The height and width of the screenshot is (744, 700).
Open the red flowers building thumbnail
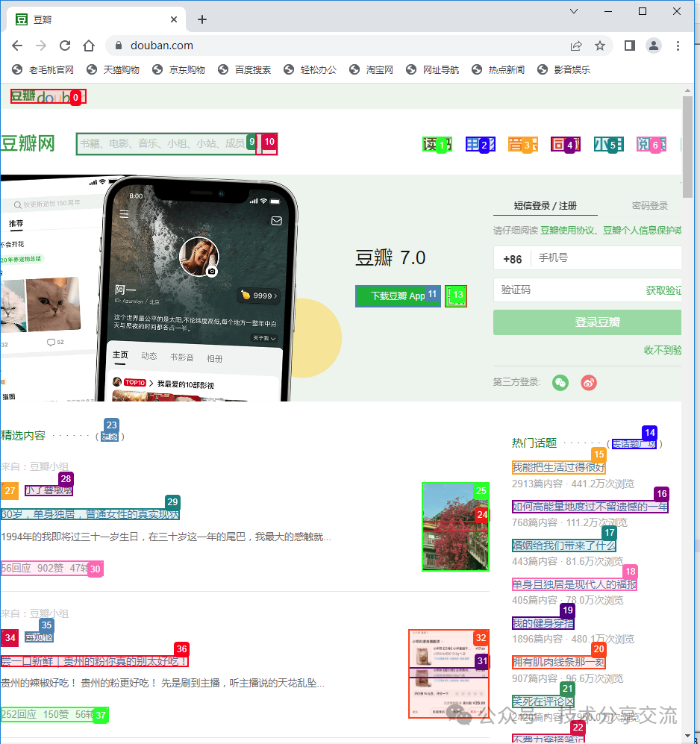click(x=455, y=527)
